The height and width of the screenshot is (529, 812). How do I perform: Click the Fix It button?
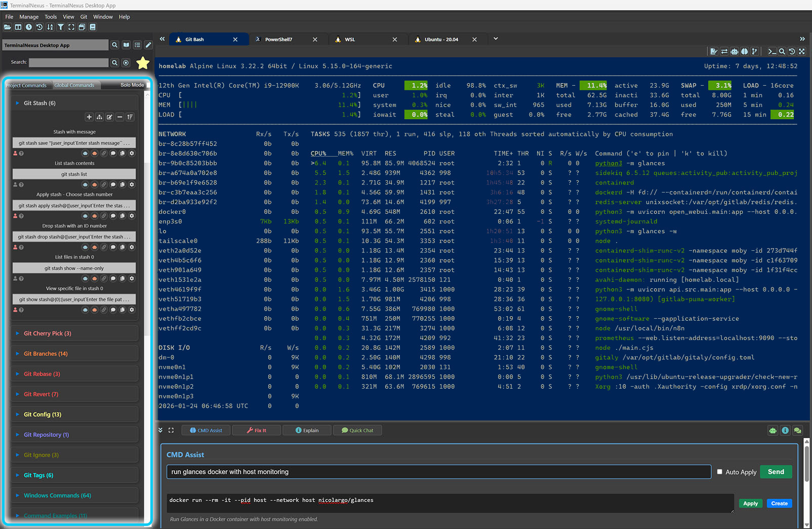[256, 430]
